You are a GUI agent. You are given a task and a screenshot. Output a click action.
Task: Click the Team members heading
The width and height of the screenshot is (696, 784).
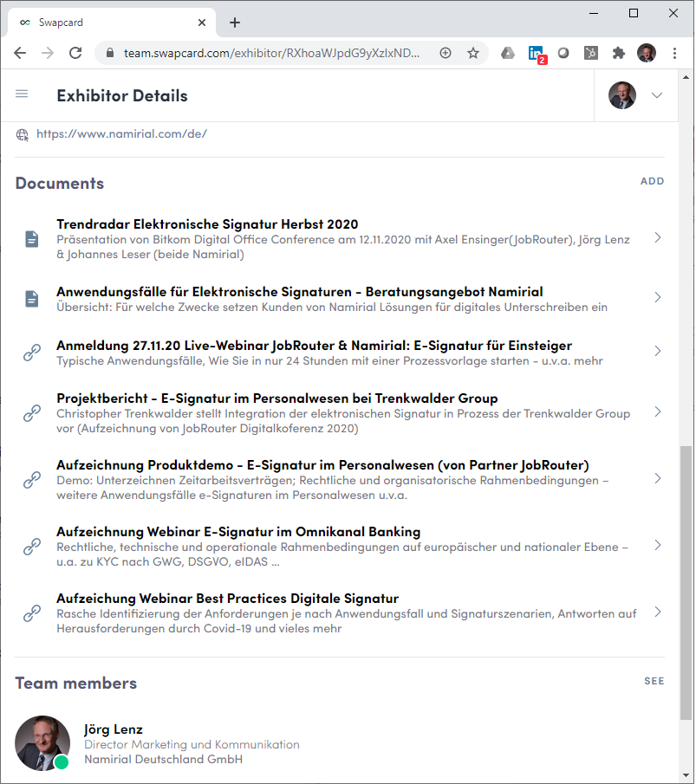(x=75, y=683)
